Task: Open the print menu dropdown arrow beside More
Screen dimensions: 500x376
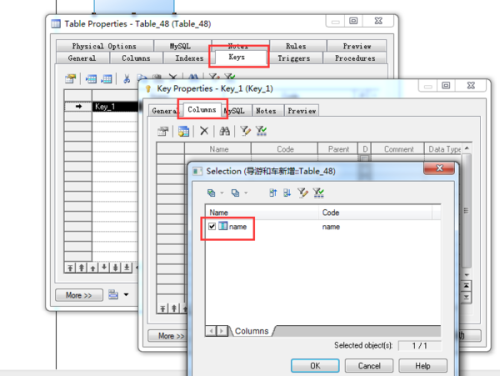Action: pos(126,295)
